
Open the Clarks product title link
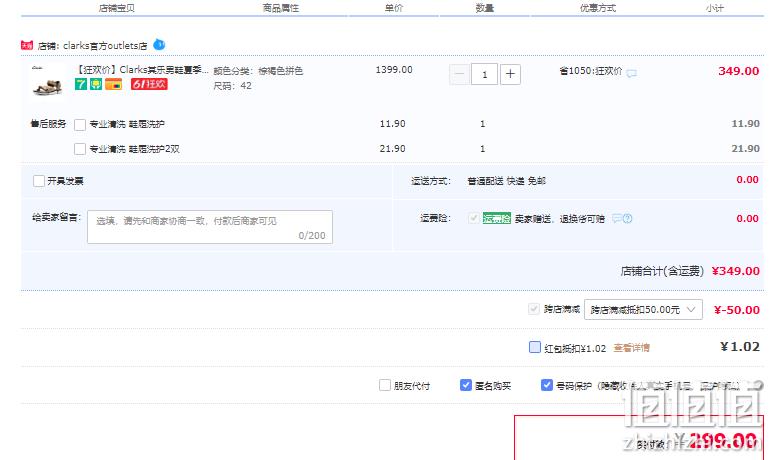142,70
